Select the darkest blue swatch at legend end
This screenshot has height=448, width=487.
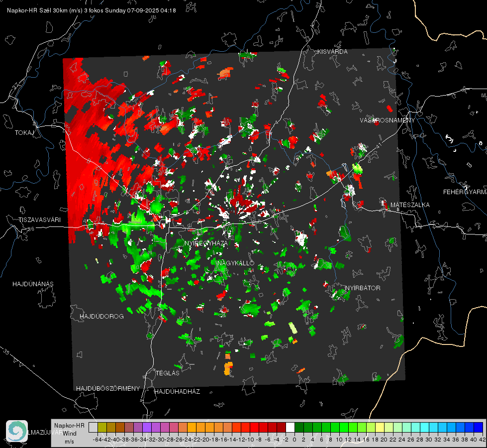pyautogui.click(x=479, y=427)
